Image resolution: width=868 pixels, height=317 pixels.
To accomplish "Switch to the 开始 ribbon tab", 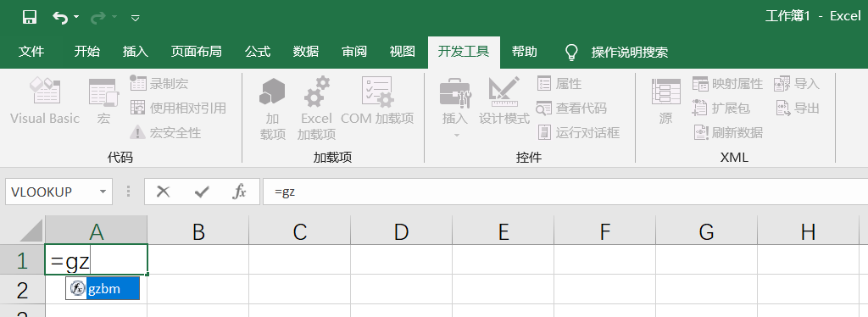I will [87, 52].
